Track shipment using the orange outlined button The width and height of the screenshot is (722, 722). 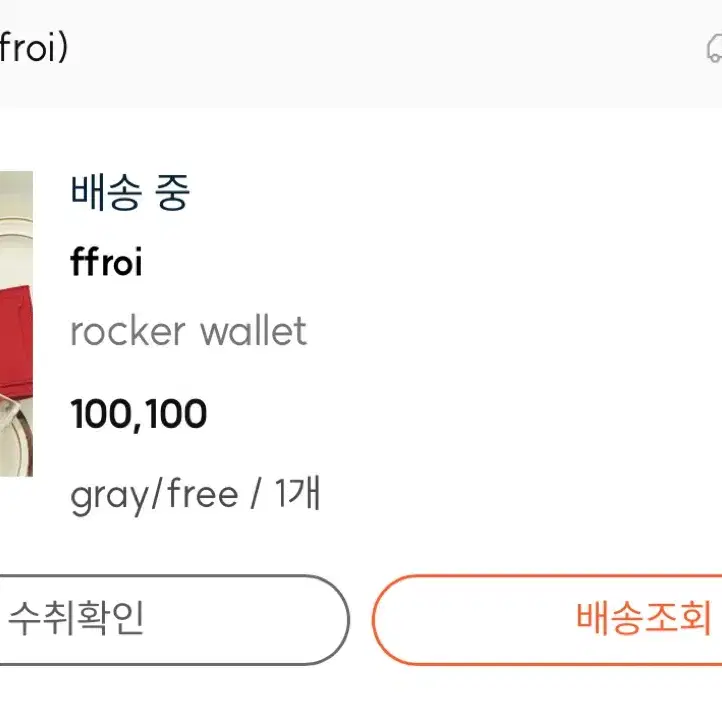click(x=547, y=620)
